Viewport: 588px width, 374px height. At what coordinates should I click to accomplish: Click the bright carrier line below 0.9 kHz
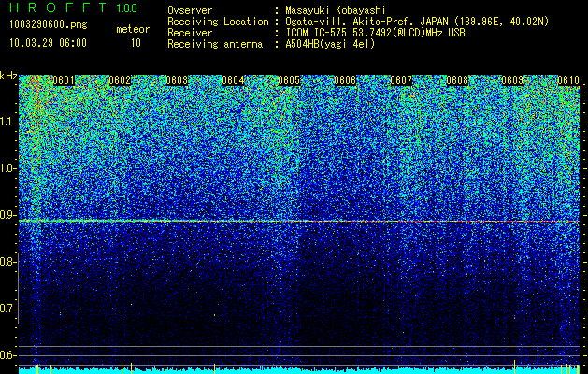[299, 221]
